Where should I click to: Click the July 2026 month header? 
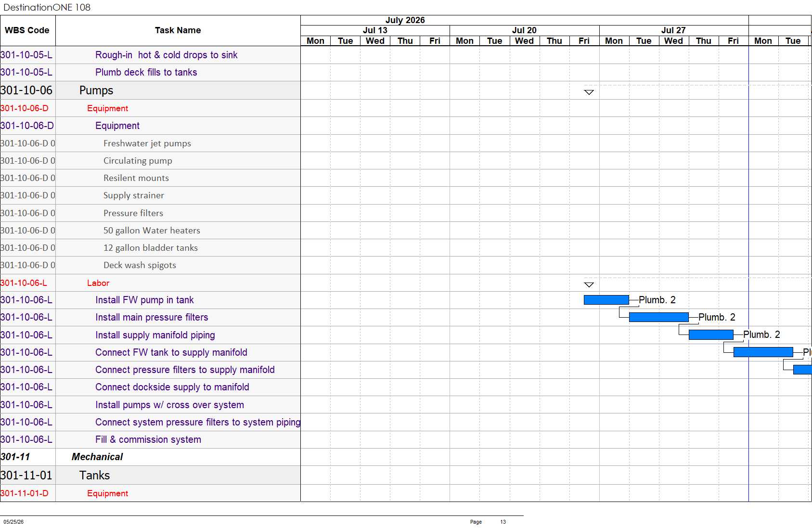[405, 20]
